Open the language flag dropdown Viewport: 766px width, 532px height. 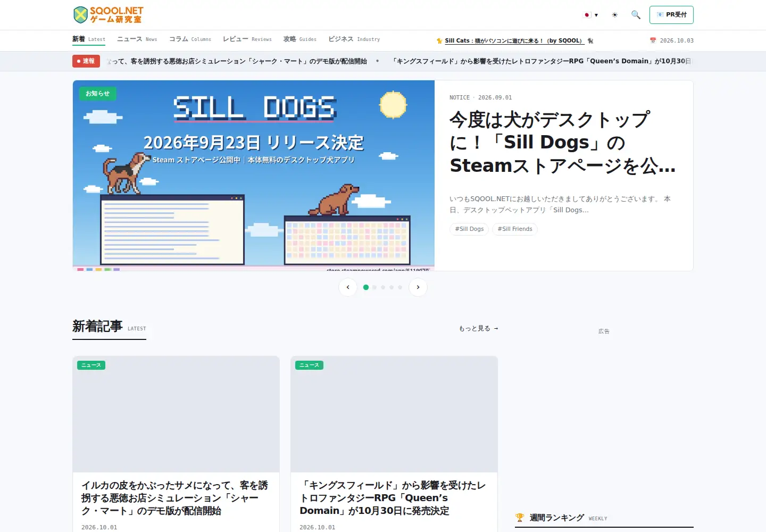point(591,15)
